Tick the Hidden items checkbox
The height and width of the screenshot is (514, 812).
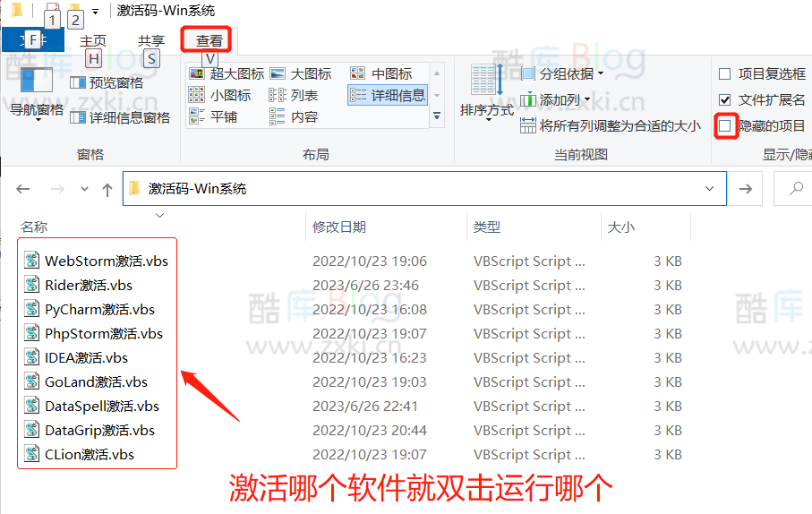coord(725,126)
